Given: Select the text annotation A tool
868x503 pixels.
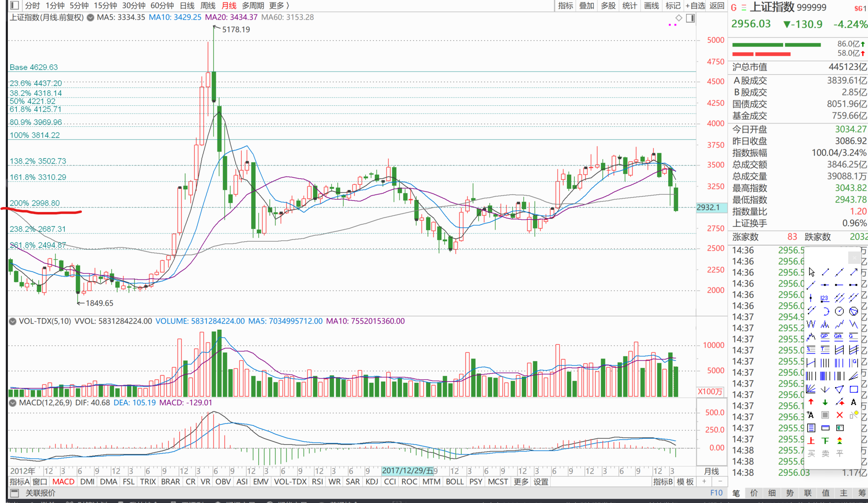Looking at the screenshot, I should [854, 402].
